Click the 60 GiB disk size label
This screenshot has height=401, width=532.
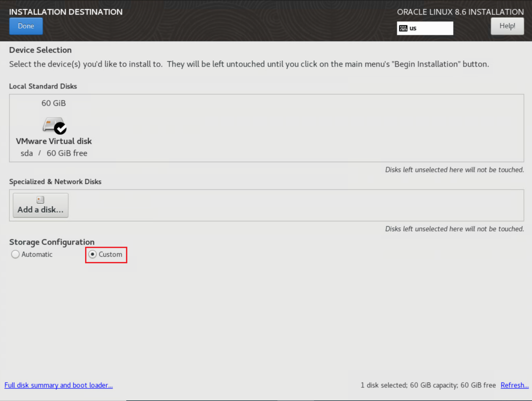point(53,103)
